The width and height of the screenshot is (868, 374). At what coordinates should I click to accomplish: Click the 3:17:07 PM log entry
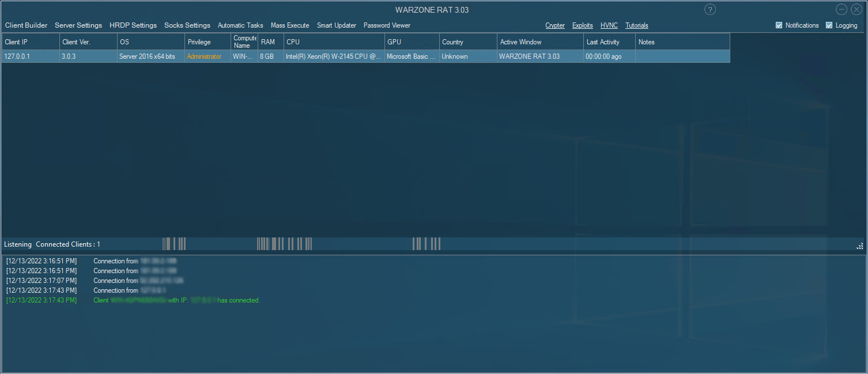coord(95,281)
